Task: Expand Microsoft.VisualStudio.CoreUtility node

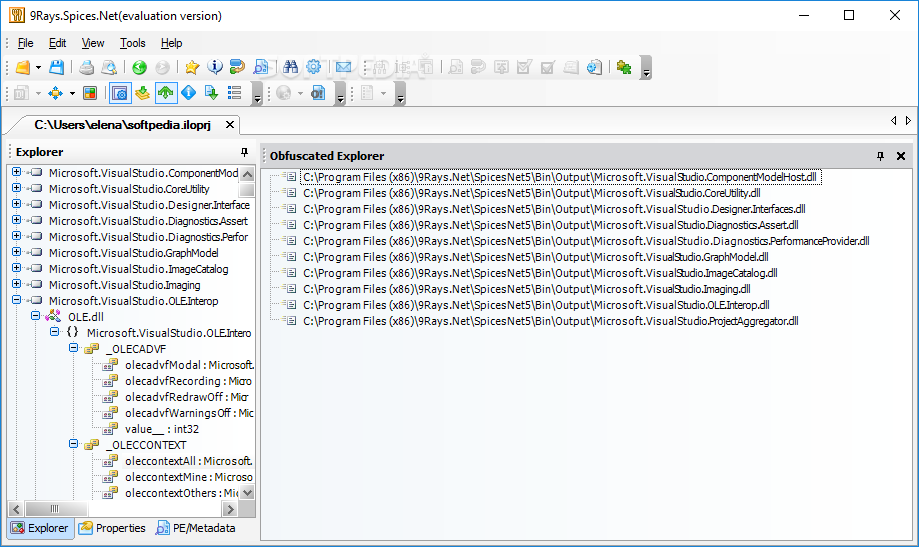Action: [x=16, y=188]
